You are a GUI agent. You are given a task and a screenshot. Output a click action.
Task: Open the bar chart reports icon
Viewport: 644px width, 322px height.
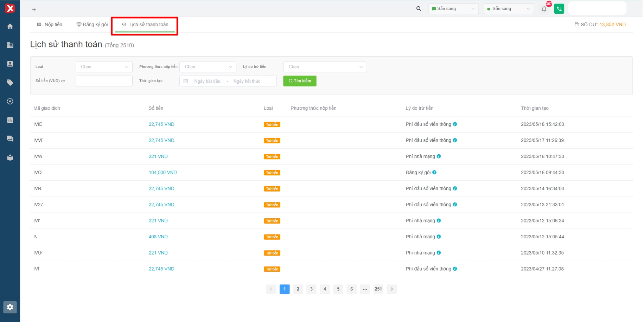(10, 120)
